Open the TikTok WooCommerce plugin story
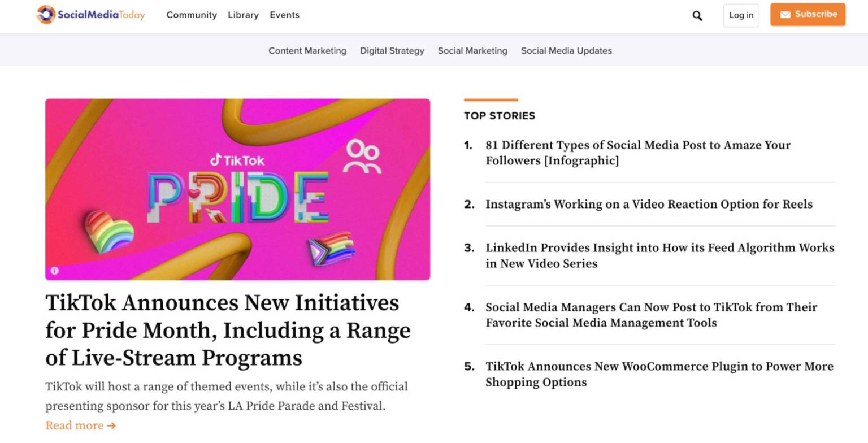Screen dimensions: 868x443 point(659,373)
